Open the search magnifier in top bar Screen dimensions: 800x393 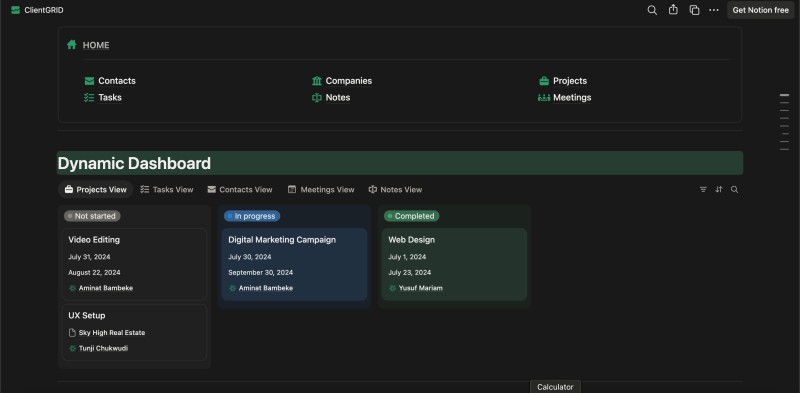click(652, 10)
